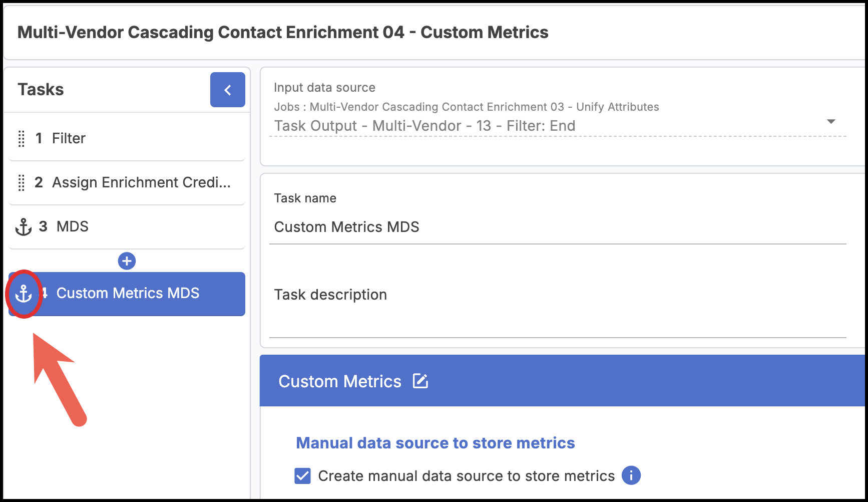Click the anchor icon beside task 3 MDS
The width and height of the screenshot is (868, 502).
point(24,227)
